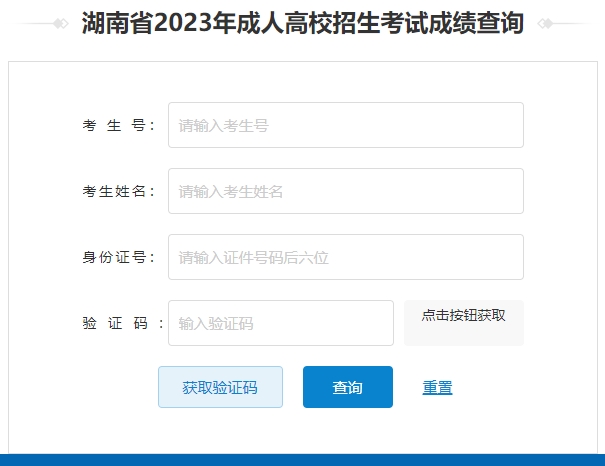Click the 考生姓名 field label
Image resolution: width=605 pixels, height=466 pixels.
(x=118, y=192)
